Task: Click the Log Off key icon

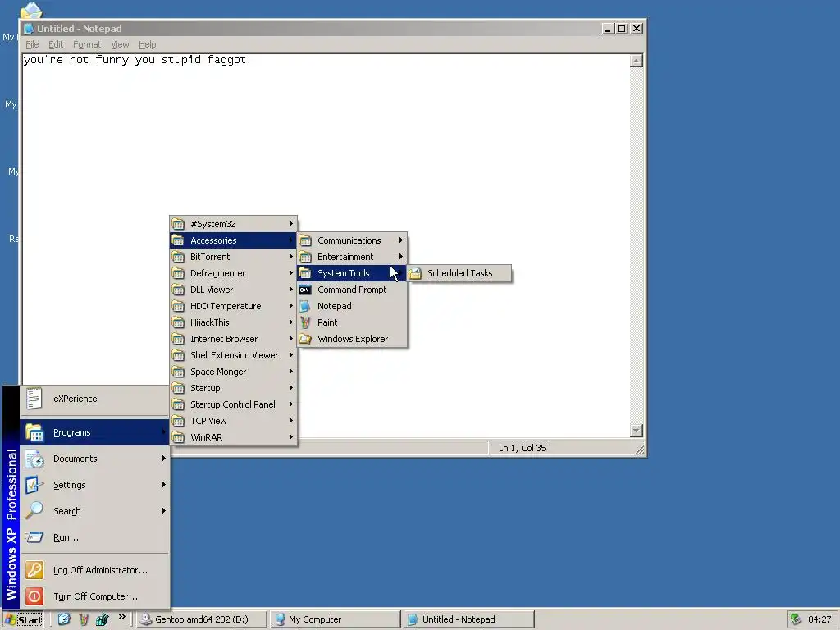Action: (34, 570)
